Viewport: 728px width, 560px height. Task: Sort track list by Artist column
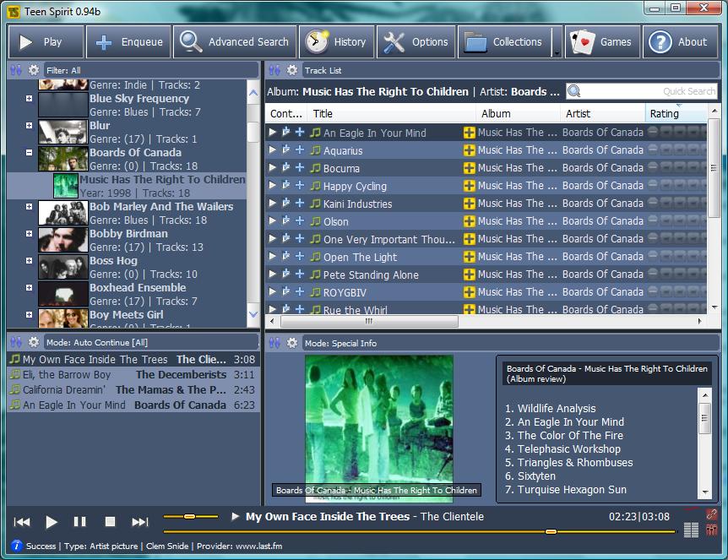603,114
